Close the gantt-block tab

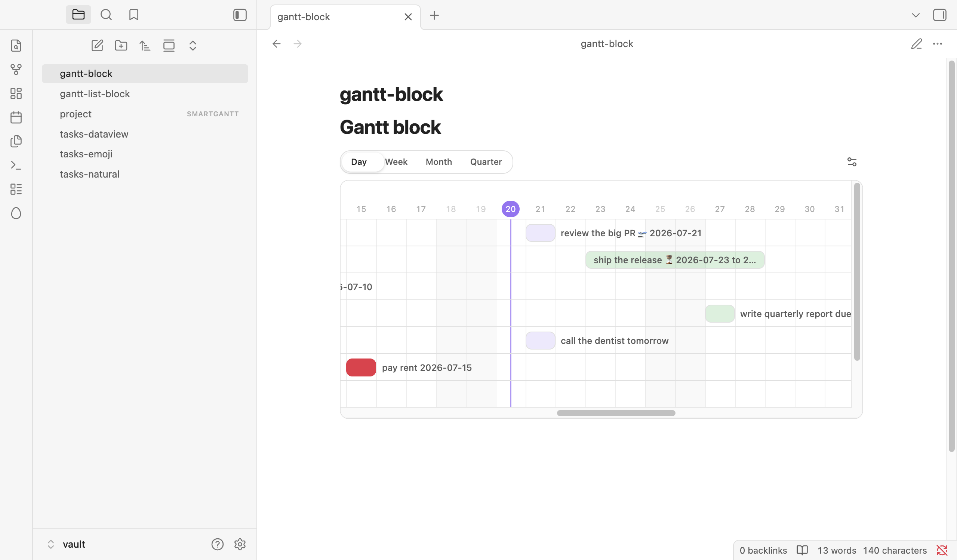[408, 17]
